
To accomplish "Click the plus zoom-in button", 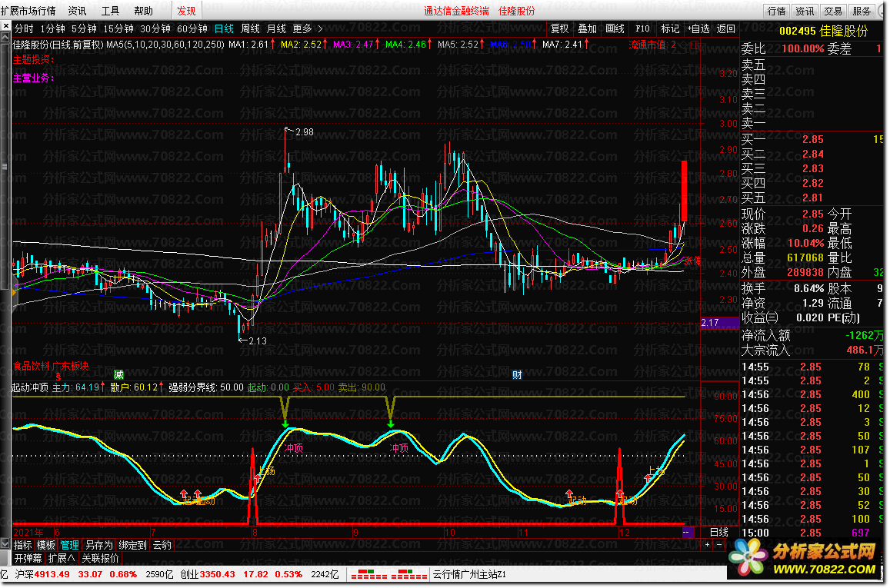I will pos(707,545).
